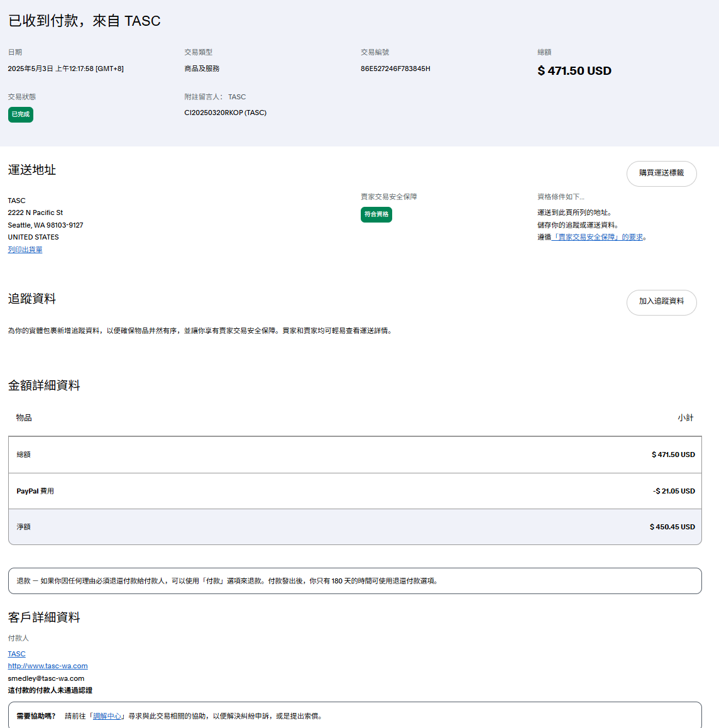The width and height of the screenshot is (719, 728).
Task: Go to the 調解中心 link
Action: tap(107, 716)
